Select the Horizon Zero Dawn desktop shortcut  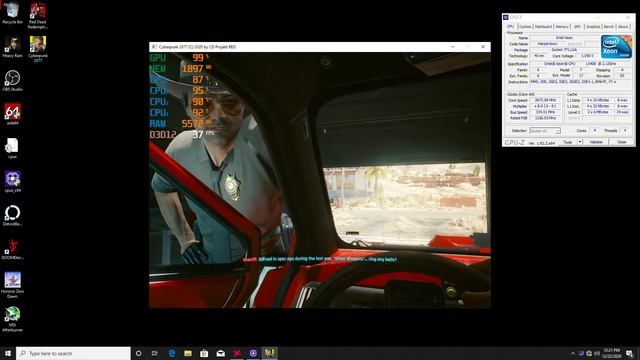(12, 285)
